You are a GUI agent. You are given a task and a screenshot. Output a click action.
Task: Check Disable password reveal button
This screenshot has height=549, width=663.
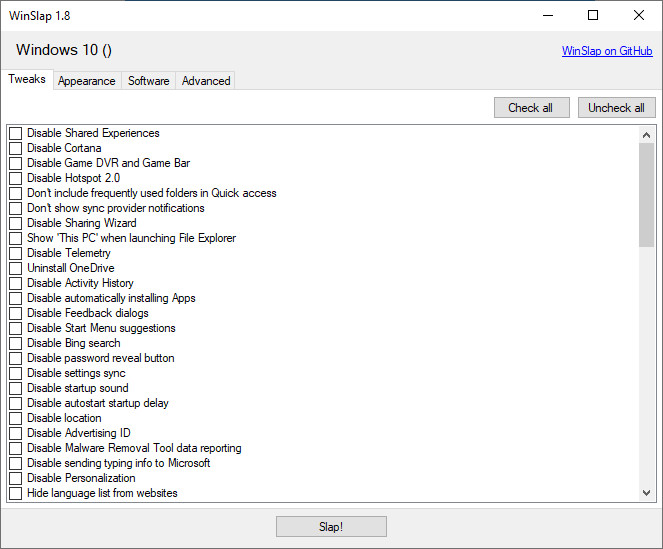tap(16, 358)
